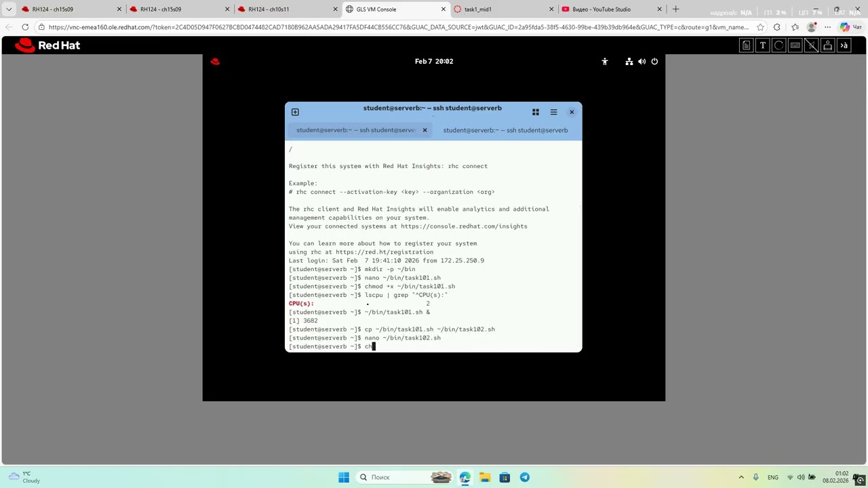868x488 pixels.
Task: Reload the current page
Action: 25,27
